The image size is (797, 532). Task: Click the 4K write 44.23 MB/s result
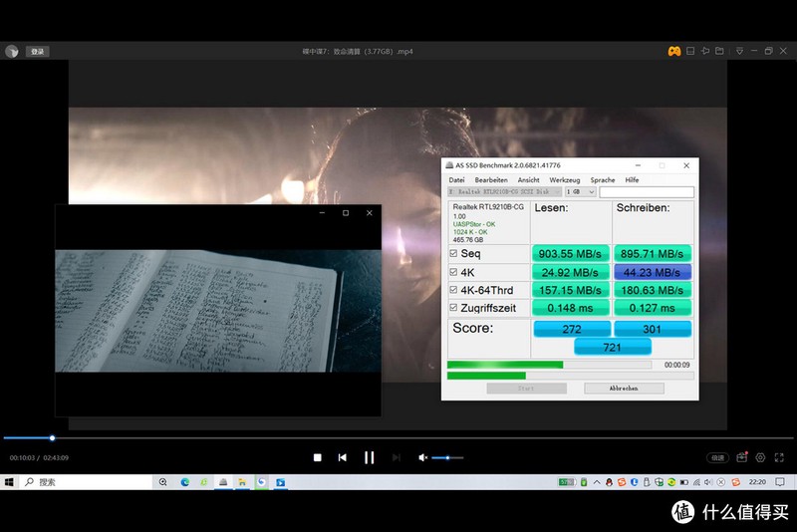[x=653, y=272]
